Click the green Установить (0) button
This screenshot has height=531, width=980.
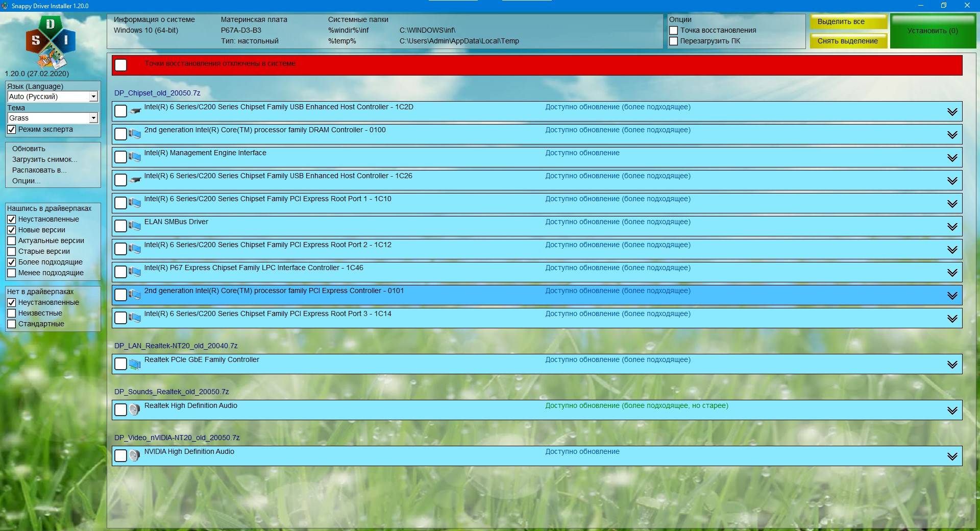click(x=933, y=31)
